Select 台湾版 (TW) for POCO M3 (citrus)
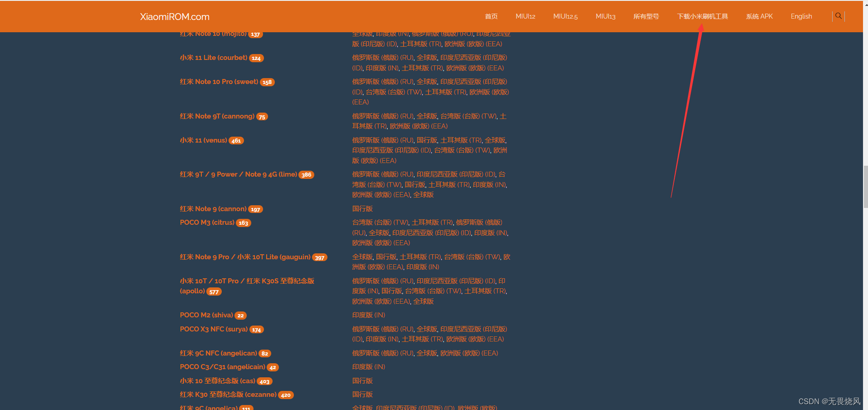868x410 pixels. [x=380, y=222]
